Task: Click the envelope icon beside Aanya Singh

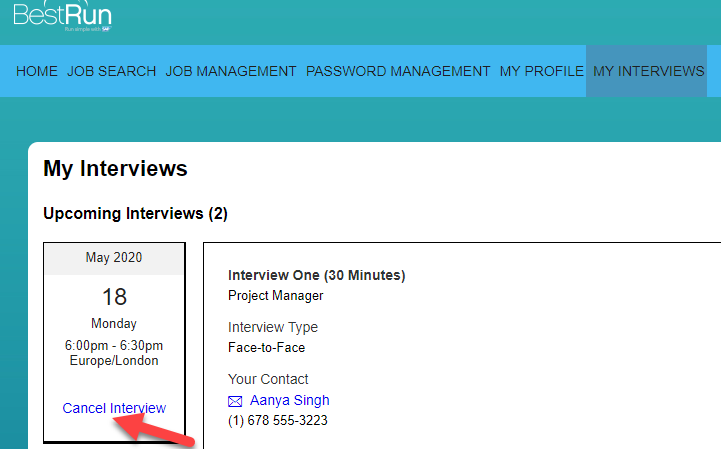Action: (x=235, y=401)
